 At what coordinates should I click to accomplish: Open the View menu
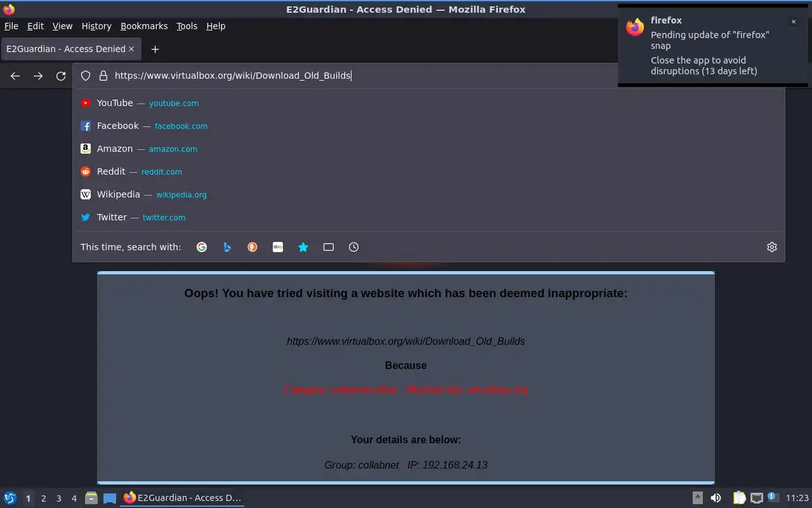tap(62, 26)
